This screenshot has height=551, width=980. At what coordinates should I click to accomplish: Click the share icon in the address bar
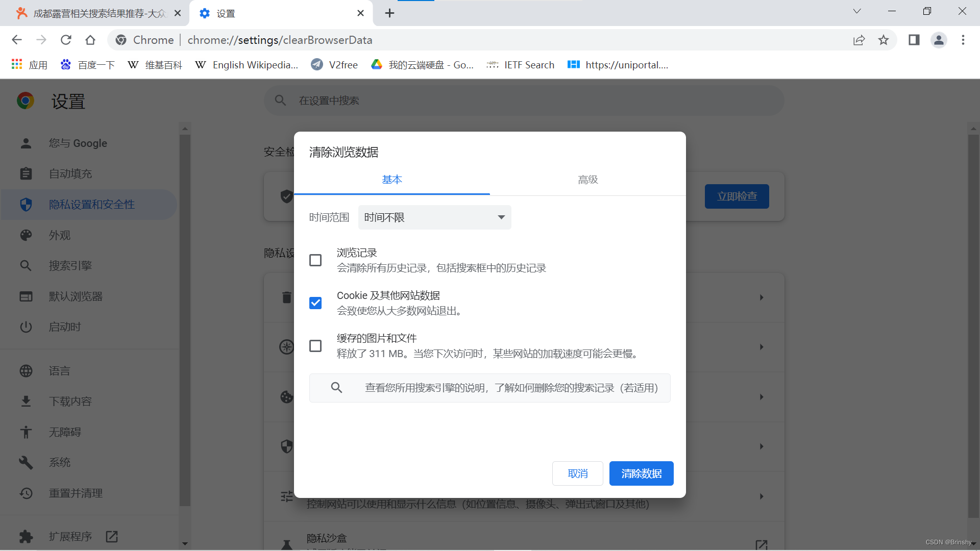click(x=860, y=40)
